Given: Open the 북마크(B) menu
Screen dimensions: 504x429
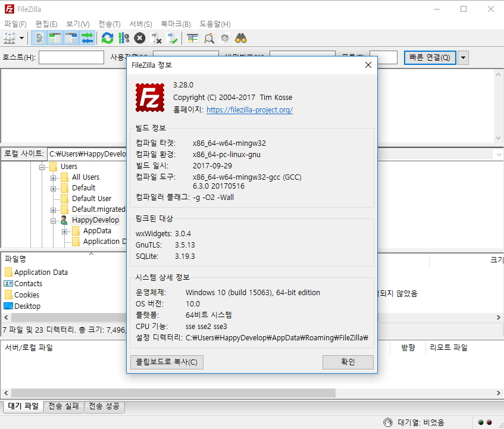Looking at the screenshot, I should click(x=176, y=24).
